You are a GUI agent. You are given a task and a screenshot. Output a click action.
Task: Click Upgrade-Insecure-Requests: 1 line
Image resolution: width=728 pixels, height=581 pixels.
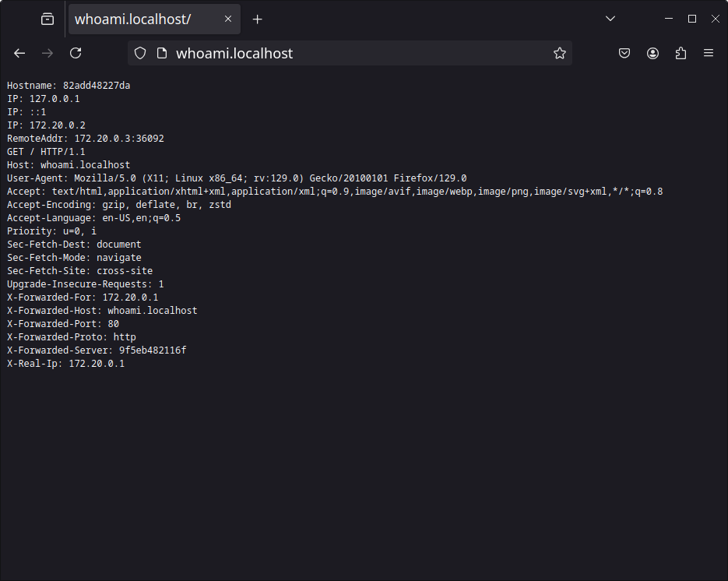coord(86,284)
